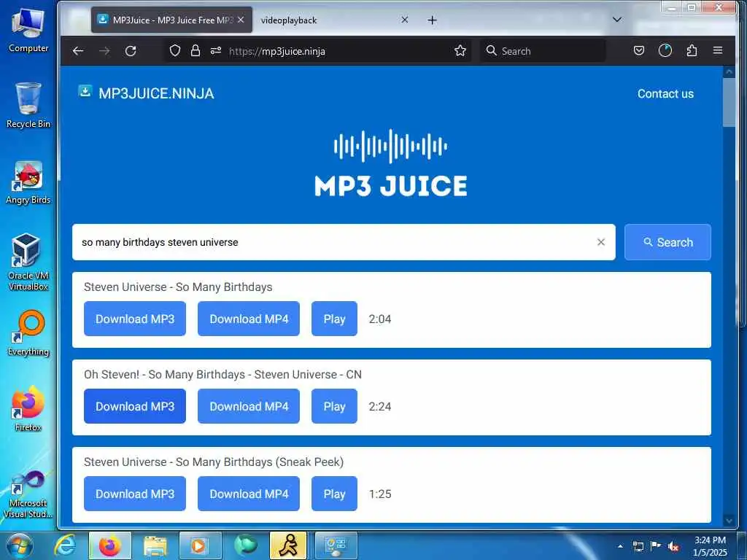Open Windows Explorer folder on taskbar
The width and height of the screenshot is (747, 560).
155,545
